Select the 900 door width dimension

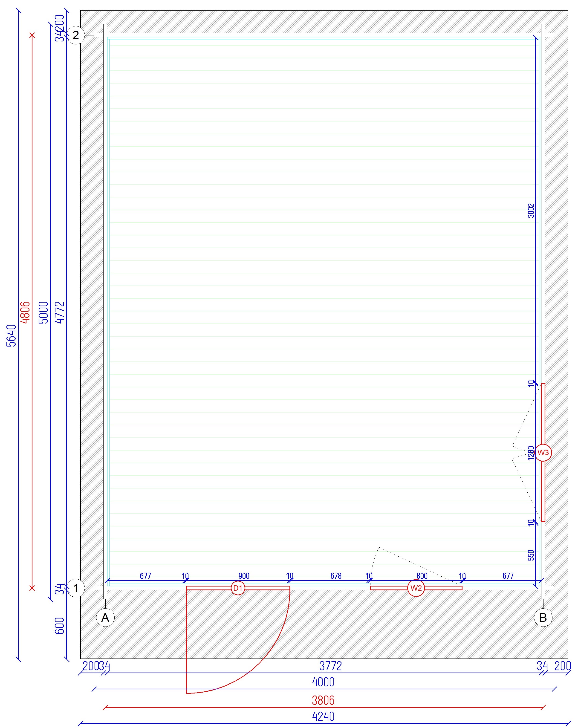point(244,576)
